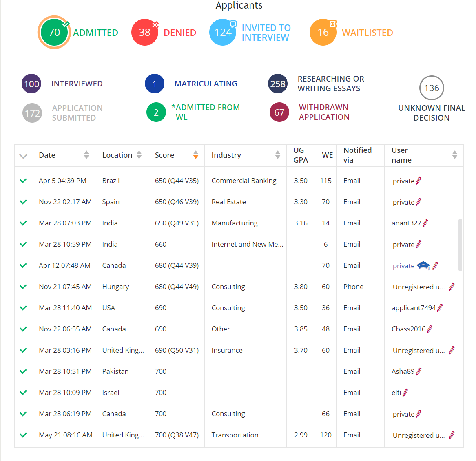This screenshot has width=476, height=461.
Task: Toggle the Denied 38 status circle
Action: (x=144, y=32)
